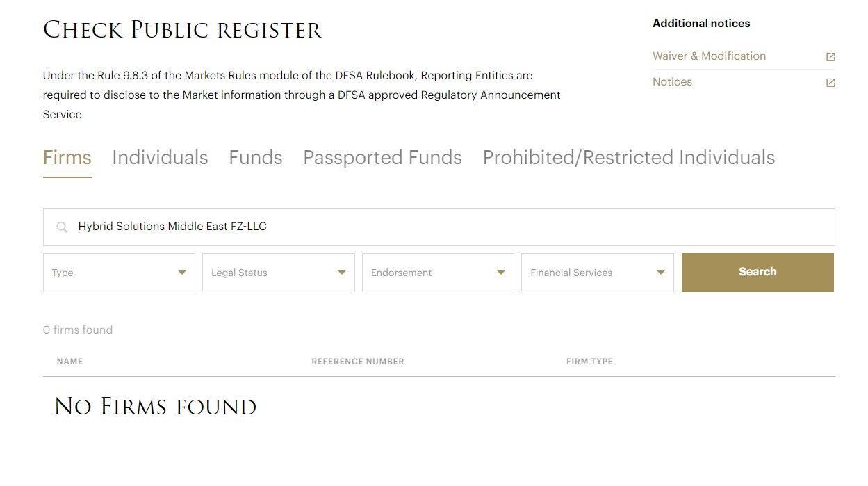The width and height of the screenshot is (868, 486).
Task: Open the Legal Status dropdown
Action: pos(278,273)
